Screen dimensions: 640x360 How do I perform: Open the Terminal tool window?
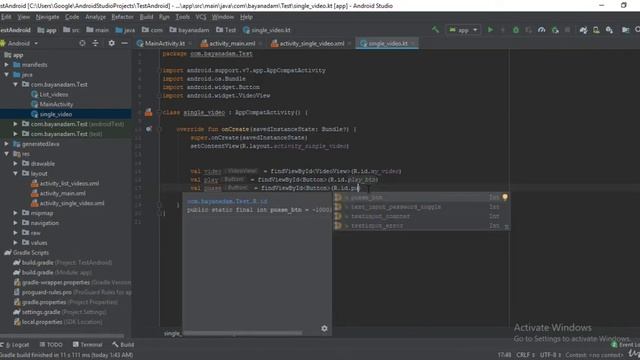click(x=87, y=344)
